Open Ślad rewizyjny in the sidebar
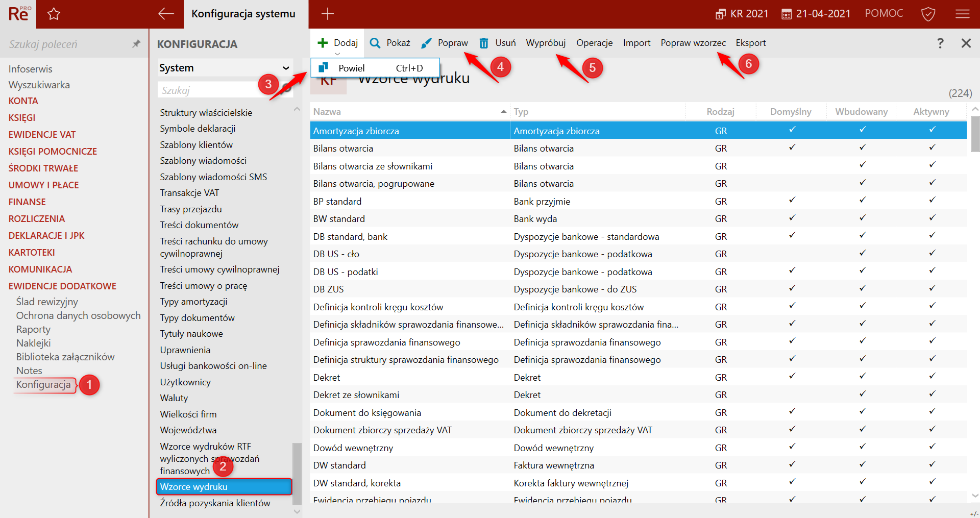This screenshot has height=518, width=980. 47,302
